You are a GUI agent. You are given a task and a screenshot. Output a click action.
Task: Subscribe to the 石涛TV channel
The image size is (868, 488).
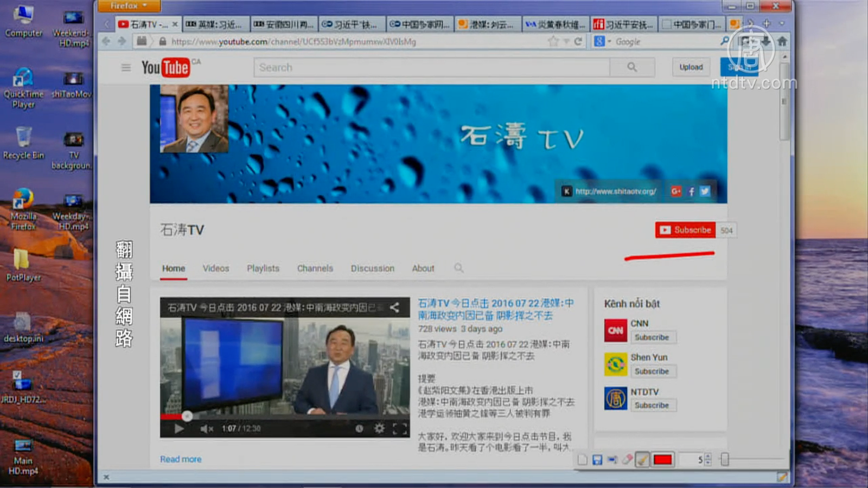(686, 230)
